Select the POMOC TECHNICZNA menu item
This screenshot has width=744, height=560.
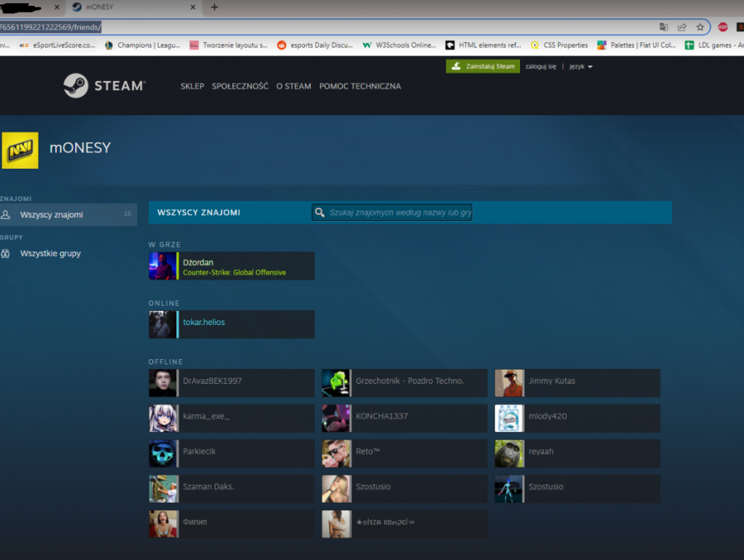tap(360, 86)
